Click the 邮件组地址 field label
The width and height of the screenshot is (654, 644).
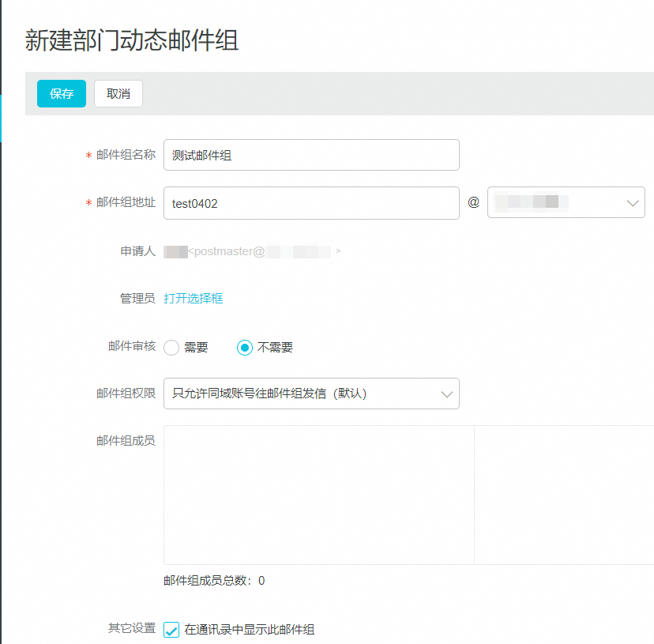point(126,203)
